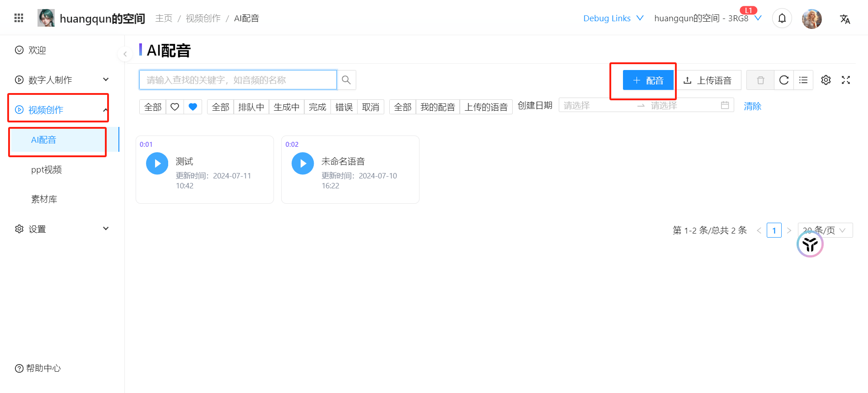The image size is (868, 393).
Task: Play the 测试 audio clip
Action: [x=157, y=164]
